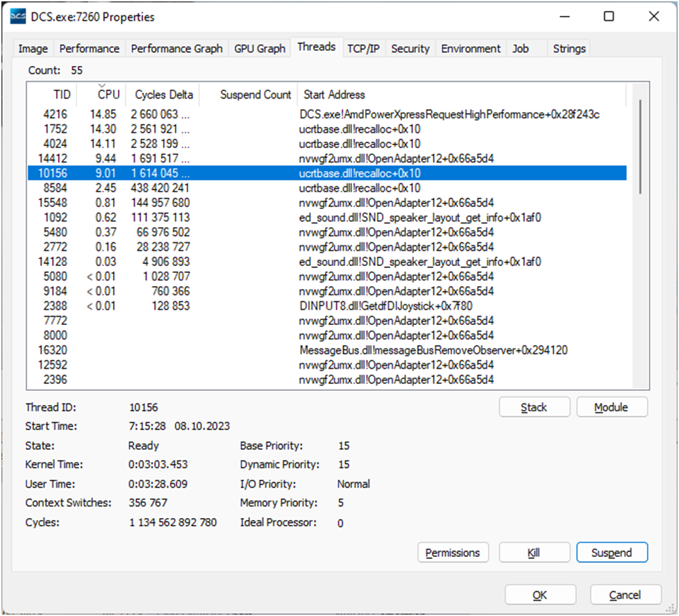The height and width of the screenshot is (616, 679).
Task: Select thread 12592 row
Action: pyautogui.click(x=327, y=365)
